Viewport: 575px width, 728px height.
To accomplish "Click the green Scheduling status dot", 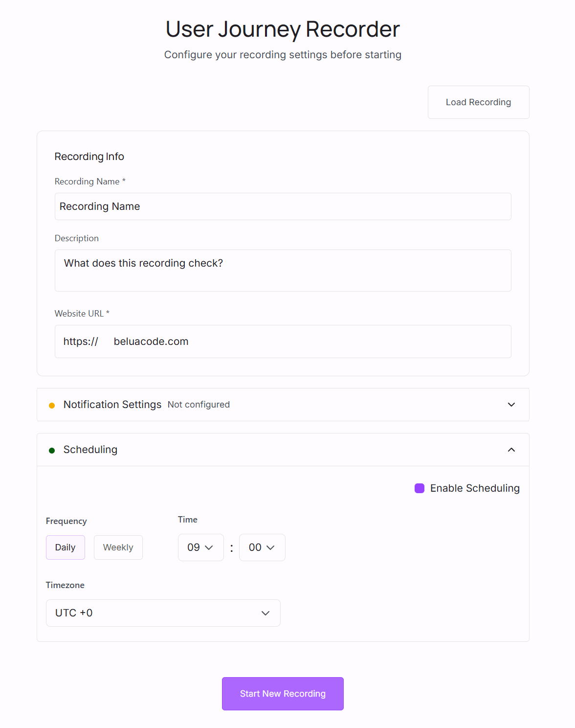I will 52,450.
